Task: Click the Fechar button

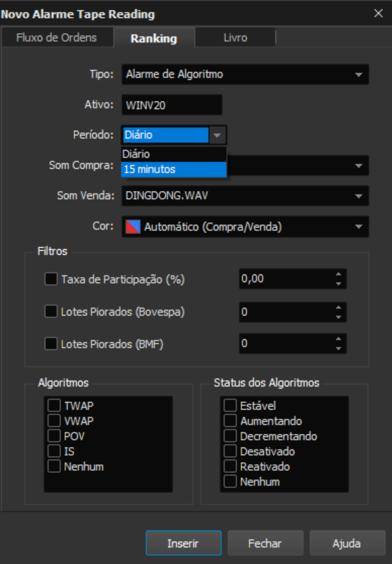Action: pos(265,543)
